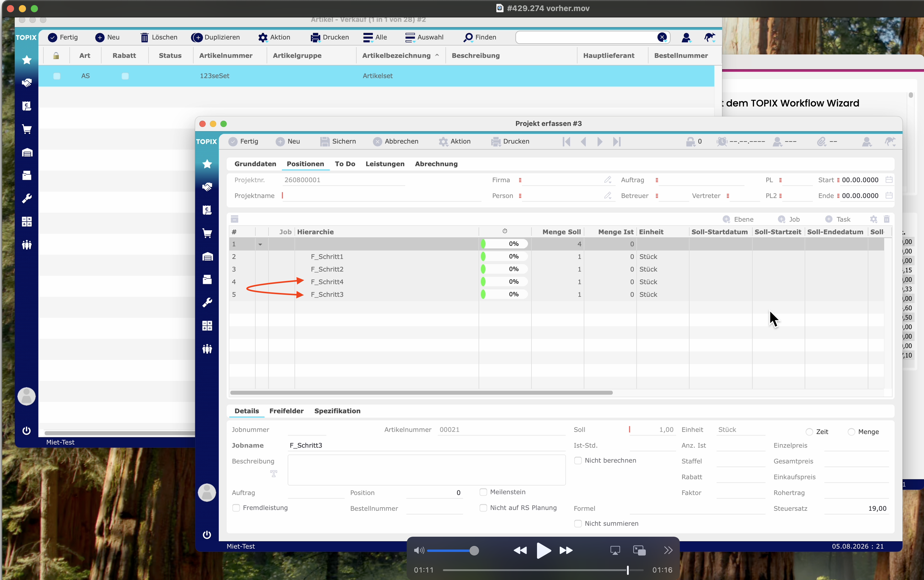924x580 pixels.
Task: Click the text format icon under Beschreibung
Action: tap(274, 473)
